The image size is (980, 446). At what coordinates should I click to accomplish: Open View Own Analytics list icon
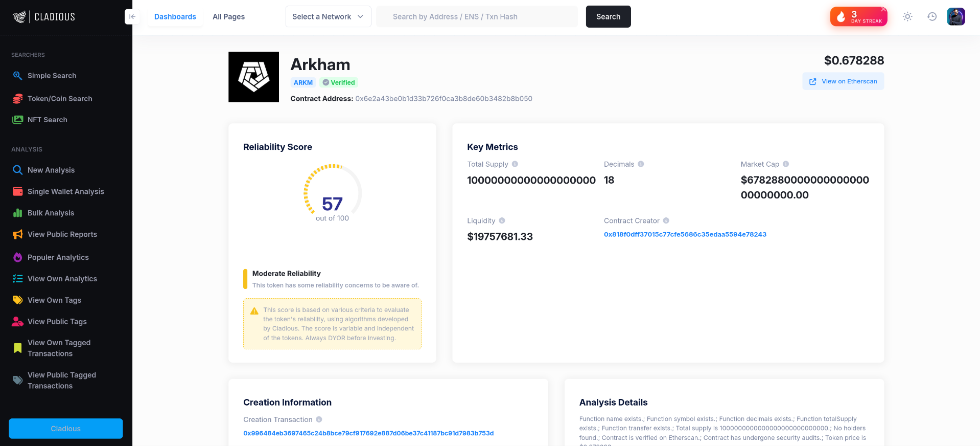click(x=17, y=279)
